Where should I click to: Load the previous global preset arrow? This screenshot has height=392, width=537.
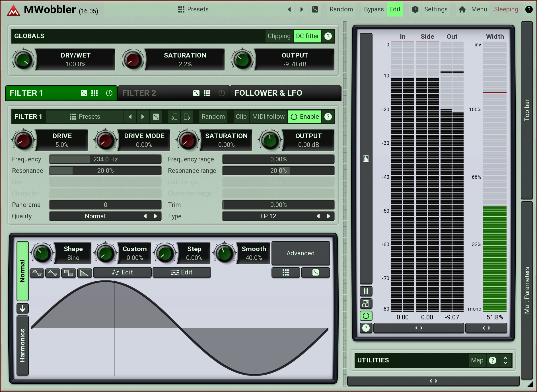(289, 9)
